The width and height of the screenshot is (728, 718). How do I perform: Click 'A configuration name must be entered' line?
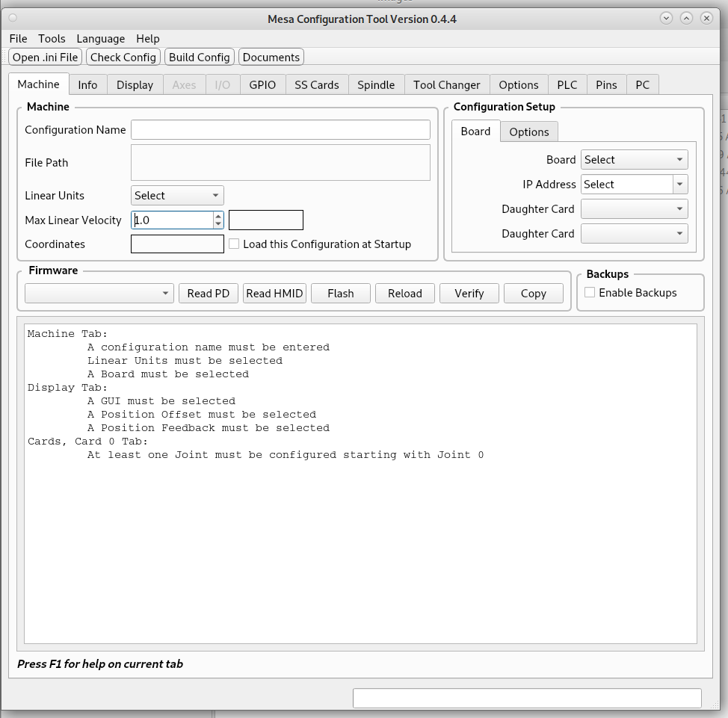pyautogui.click(x=209, y=347)
